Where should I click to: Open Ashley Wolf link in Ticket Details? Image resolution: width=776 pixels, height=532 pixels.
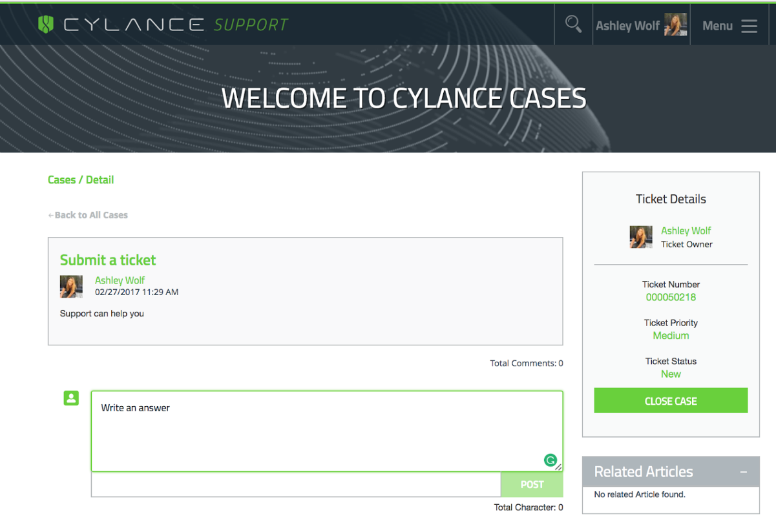pos(686,230)
